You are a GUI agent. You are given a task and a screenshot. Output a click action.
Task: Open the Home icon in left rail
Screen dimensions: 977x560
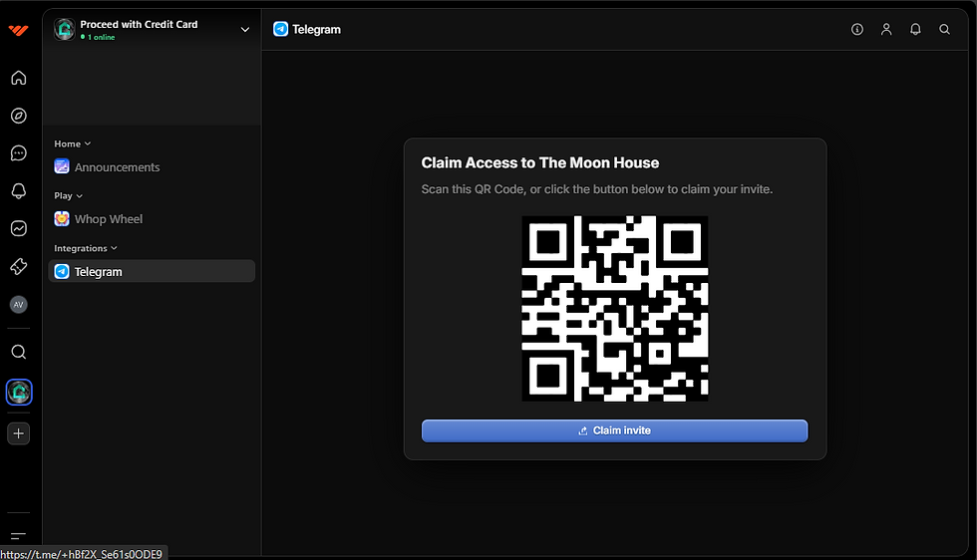(x=19, y=78)
